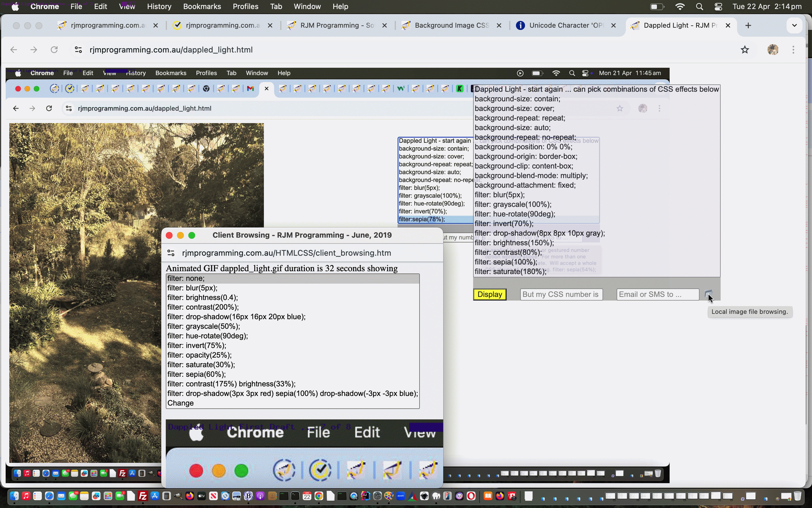Click the Wi-Fi status icon
The image size is (812, 508).
coord(680,7)
